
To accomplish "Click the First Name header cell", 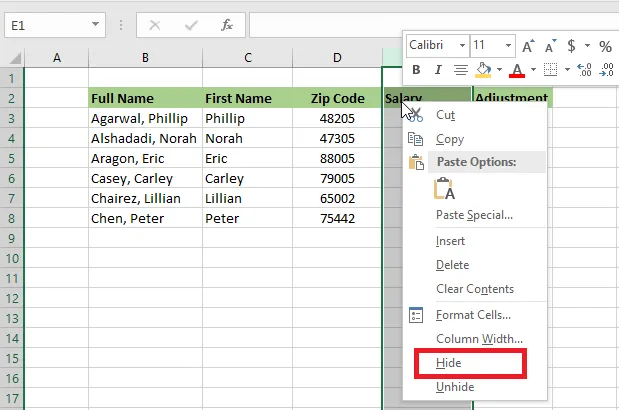I will [248, 98].
